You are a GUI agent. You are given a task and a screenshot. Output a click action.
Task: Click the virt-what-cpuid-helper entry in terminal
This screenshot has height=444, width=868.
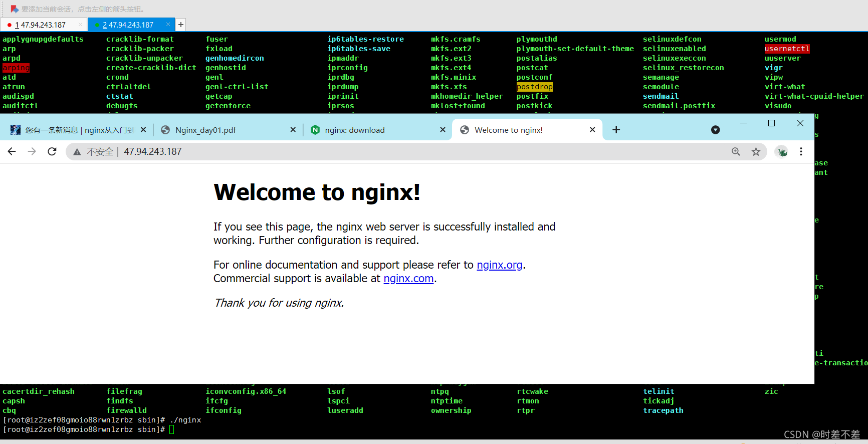point(814,96)
